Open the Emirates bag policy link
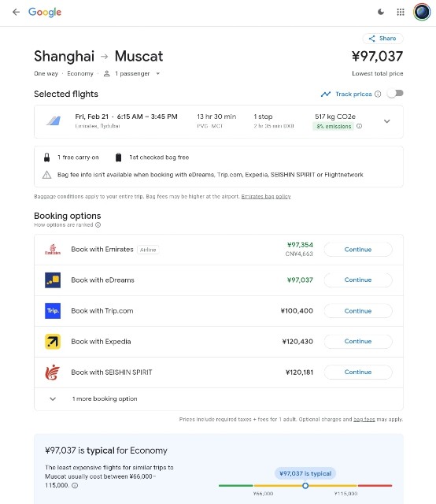The image size is (436, 504). coord(266,196)
